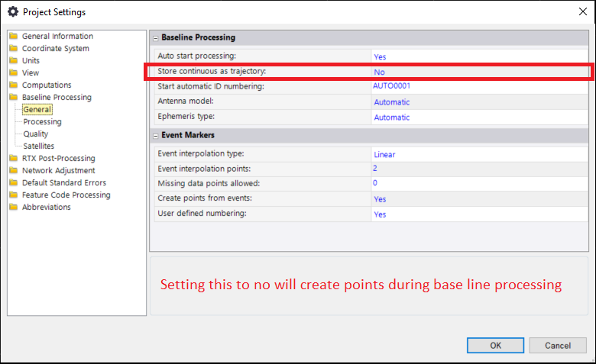Click the Computations folder icon
The image size is (596, 364).
13,85
